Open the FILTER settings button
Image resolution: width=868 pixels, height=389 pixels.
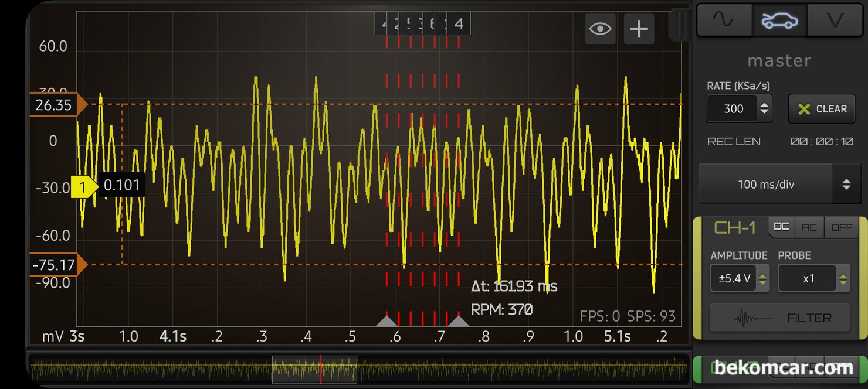coord(779,318)
